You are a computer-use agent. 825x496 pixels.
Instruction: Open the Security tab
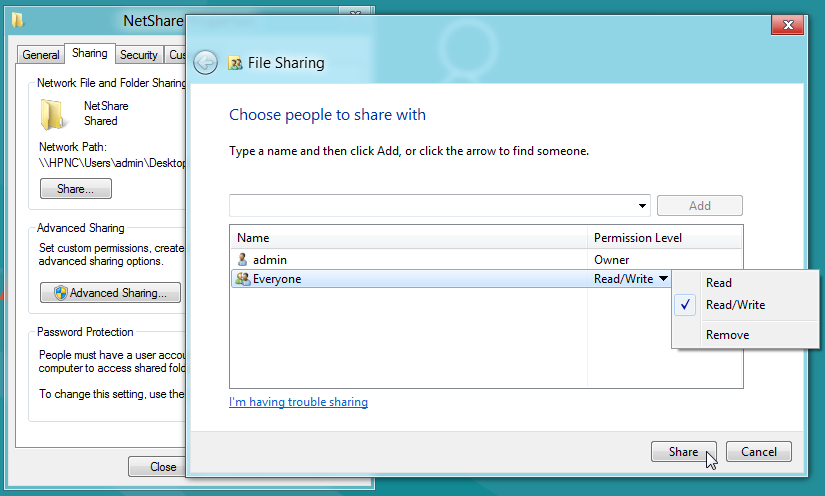point(139,55)
